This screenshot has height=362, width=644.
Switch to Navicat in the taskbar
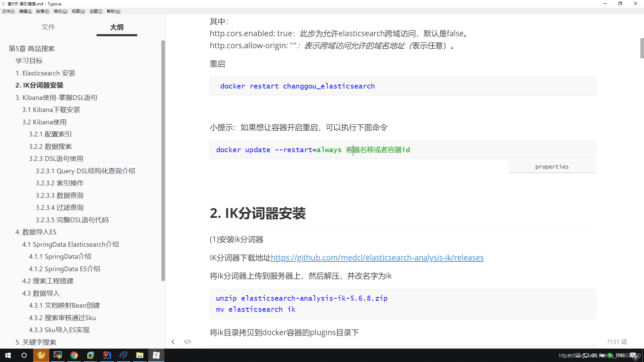pyautogui.click(x=41, y=355)
